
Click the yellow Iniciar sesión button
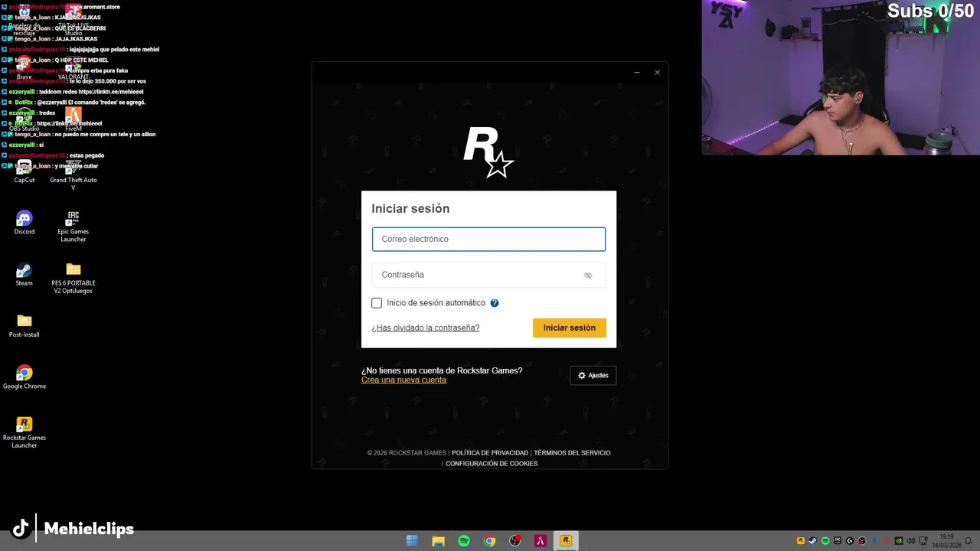click(x=569, y=328)
